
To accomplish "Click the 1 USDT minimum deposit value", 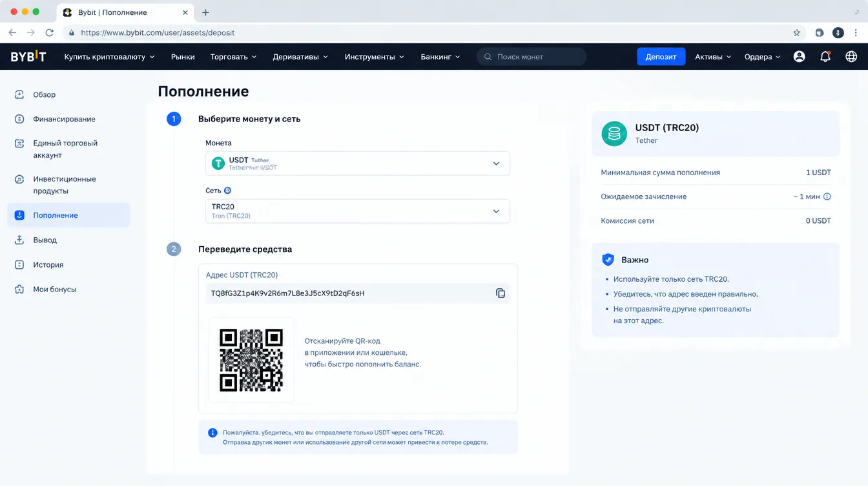I will pos(818,173).
